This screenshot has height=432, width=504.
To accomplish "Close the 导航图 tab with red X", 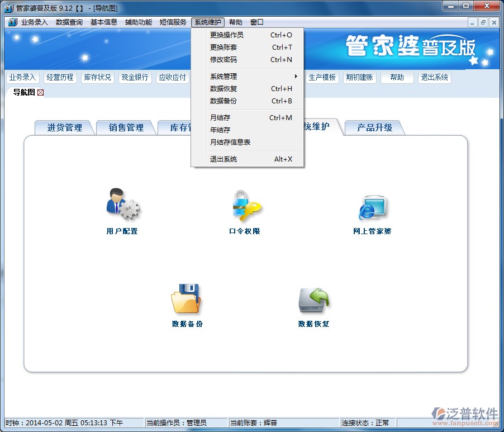I will pos(40,93).
